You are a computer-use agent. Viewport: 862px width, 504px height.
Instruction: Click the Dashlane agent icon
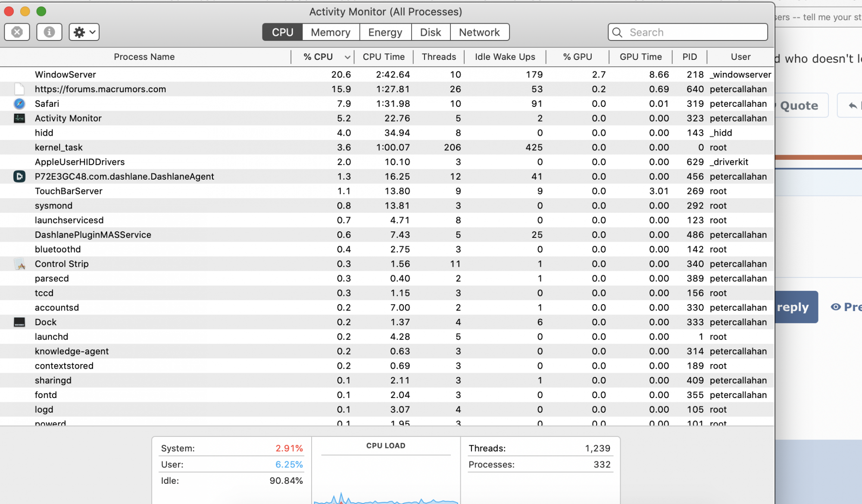[19, 177]
